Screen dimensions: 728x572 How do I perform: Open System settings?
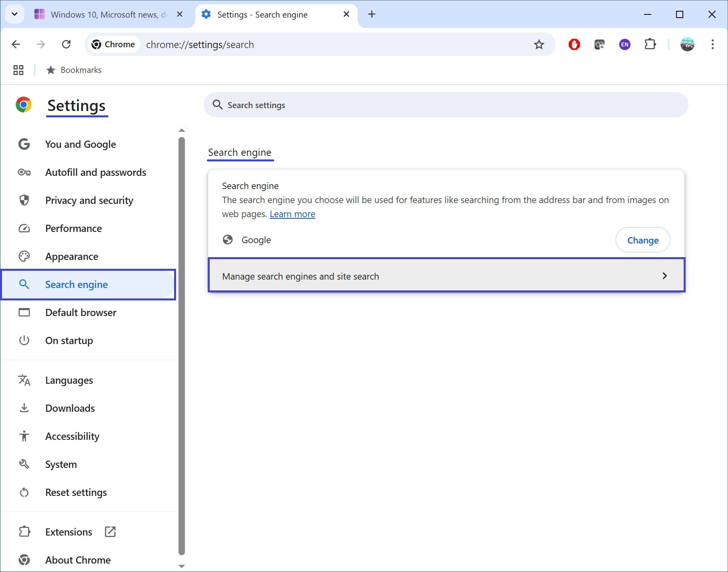point(88,464)
